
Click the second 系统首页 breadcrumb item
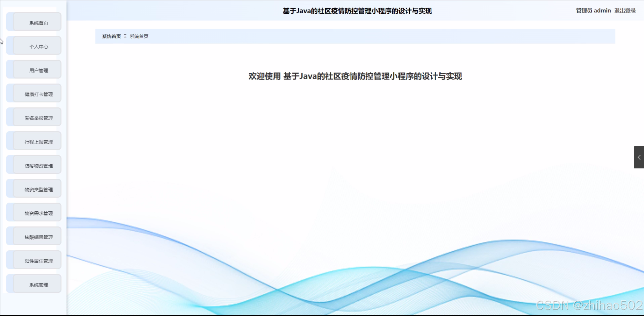pyautogui.click(x=139, y=36)
